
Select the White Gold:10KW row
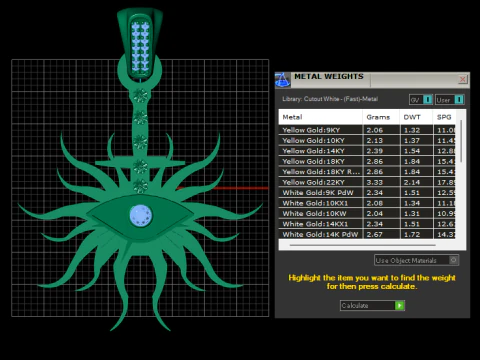tap(367, 213)
